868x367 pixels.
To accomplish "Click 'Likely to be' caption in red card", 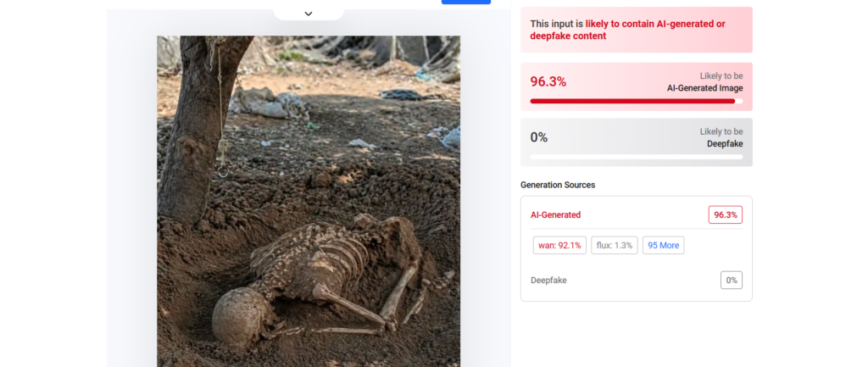I will [721, 75].
